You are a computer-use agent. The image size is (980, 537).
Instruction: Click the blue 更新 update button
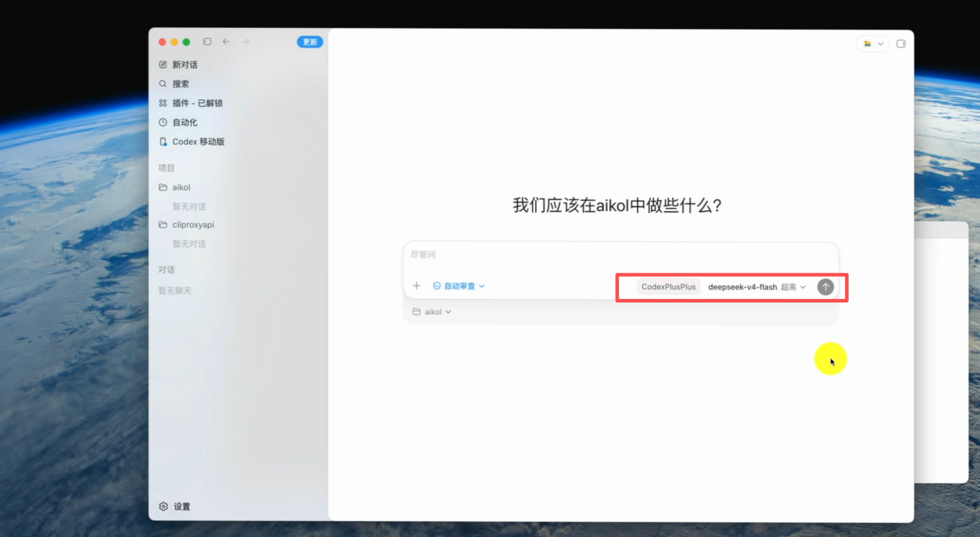click(x=310, y=42)
